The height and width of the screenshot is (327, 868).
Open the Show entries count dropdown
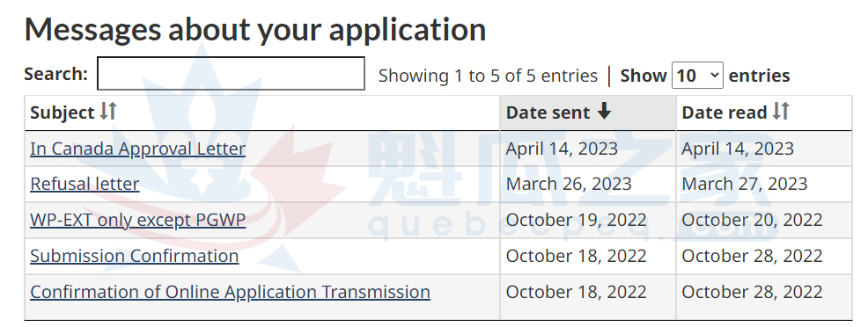(x=697, y=75)
